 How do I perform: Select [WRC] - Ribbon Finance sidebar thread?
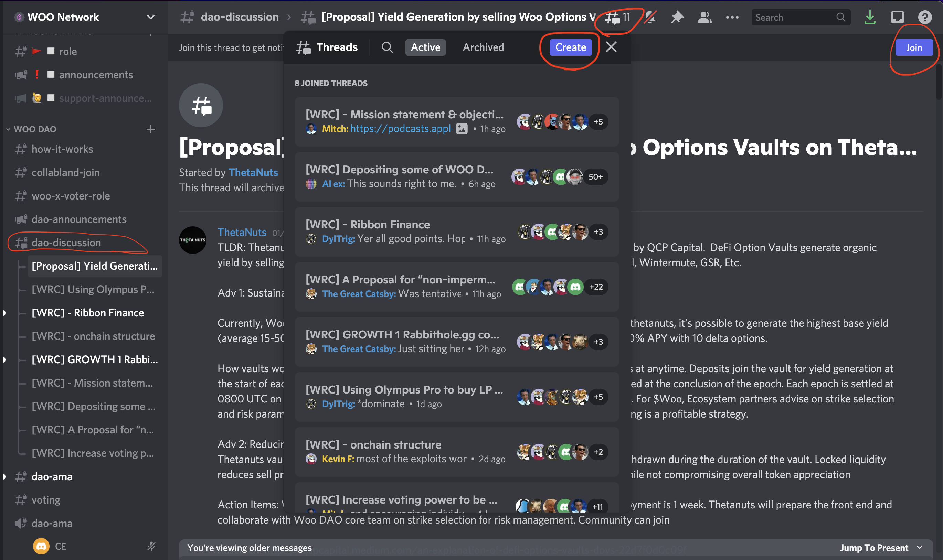95,313
